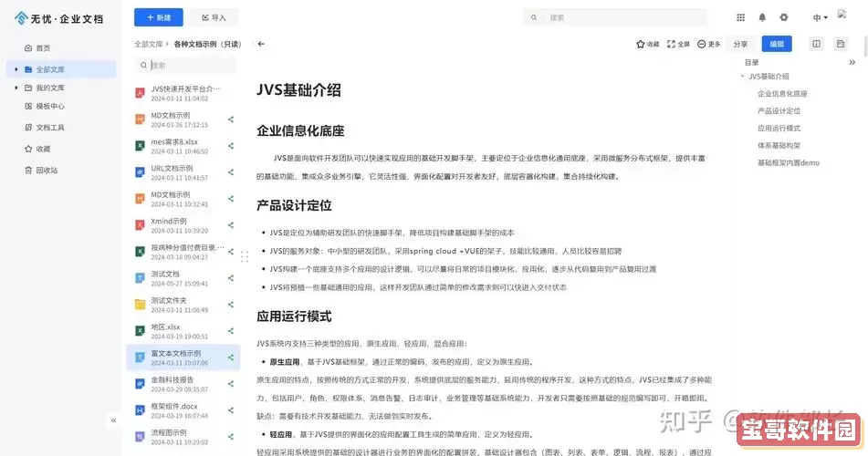Viewport: 868px width, 456px height.
Task: Collapse the left sidebar with double-chevron
Action: tap(113, 420)
